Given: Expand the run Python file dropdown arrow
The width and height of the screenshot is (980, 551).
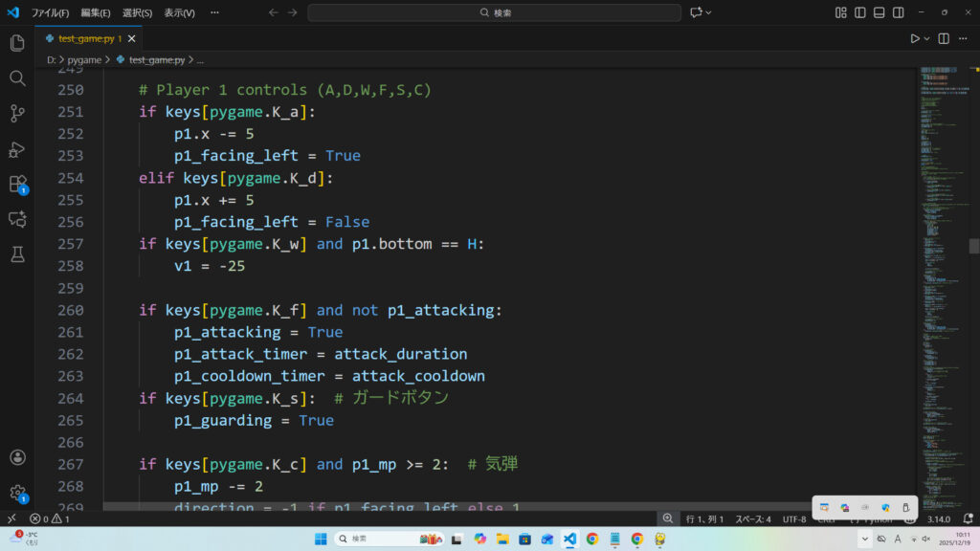Looking at the screenshot, I should (x=926, y=38).
